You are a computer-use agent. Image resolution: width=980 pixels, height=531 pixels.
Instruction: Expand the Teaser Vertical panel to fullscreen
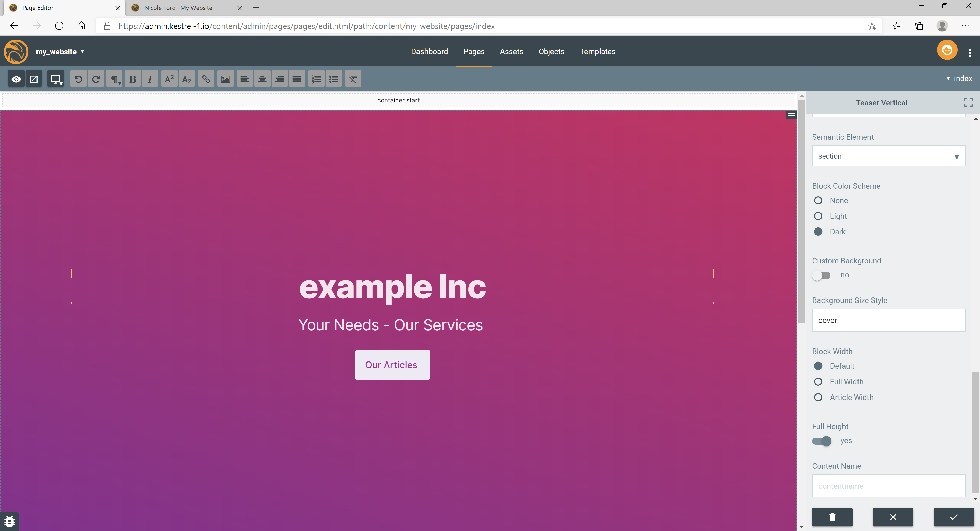point(968,102)
